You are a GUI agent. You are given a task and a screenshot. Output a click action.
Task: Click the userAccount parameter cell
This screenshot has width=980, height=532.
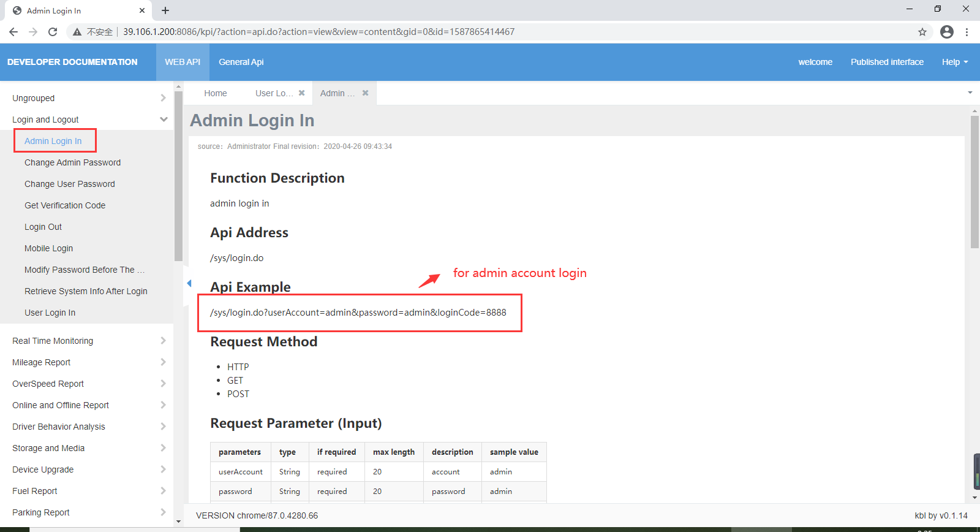pos(241,472)
